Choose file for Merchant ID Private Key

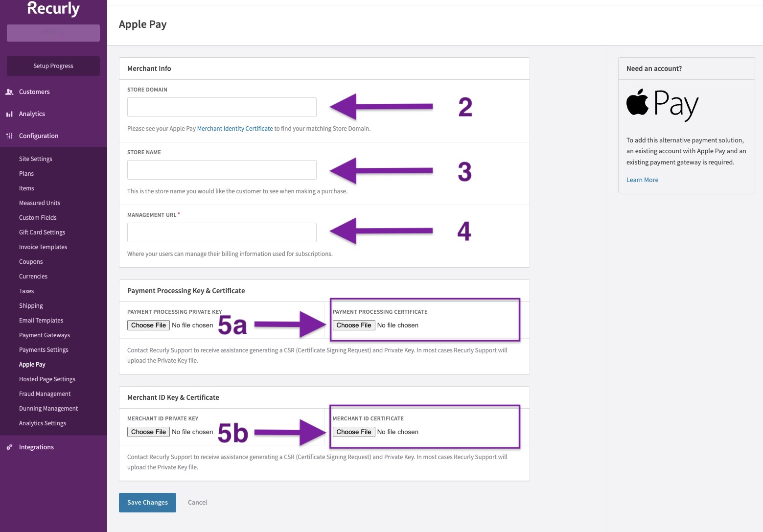(x=149, y=432)
